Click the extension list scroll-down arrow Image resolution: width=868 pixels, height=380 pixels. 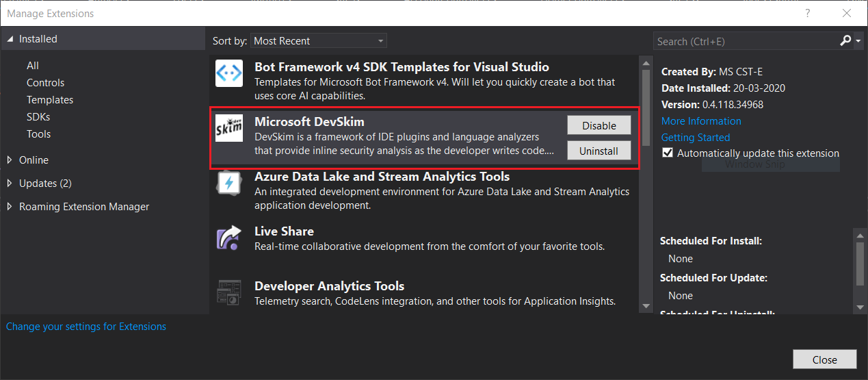pyautogui.click(x=646, y=305)
